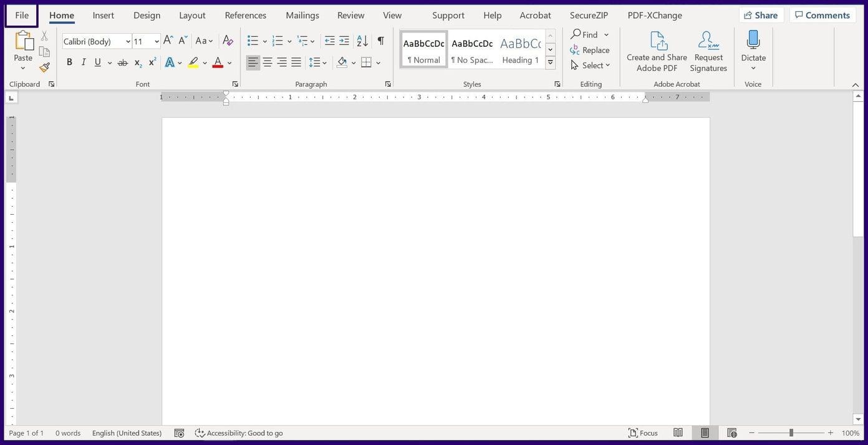Apply shading paint bucket
This screenshot has height=445, width=868.
tap(342, 62)
